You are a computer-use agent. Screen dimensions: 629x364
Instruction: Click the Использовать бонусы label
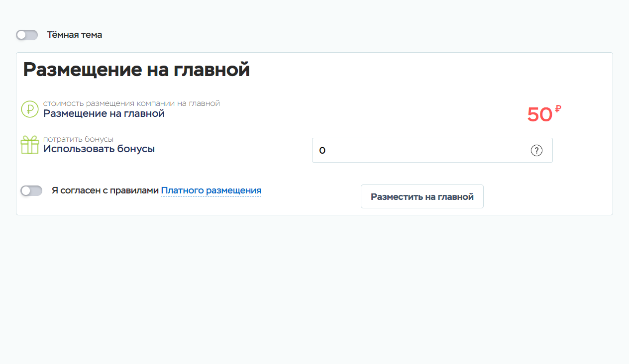(99, 149)
